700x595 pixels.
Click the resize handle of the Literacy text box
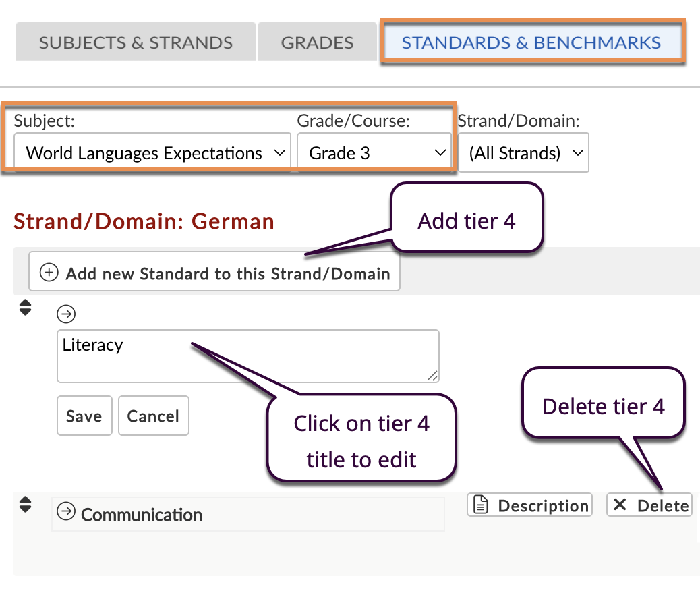432,376
